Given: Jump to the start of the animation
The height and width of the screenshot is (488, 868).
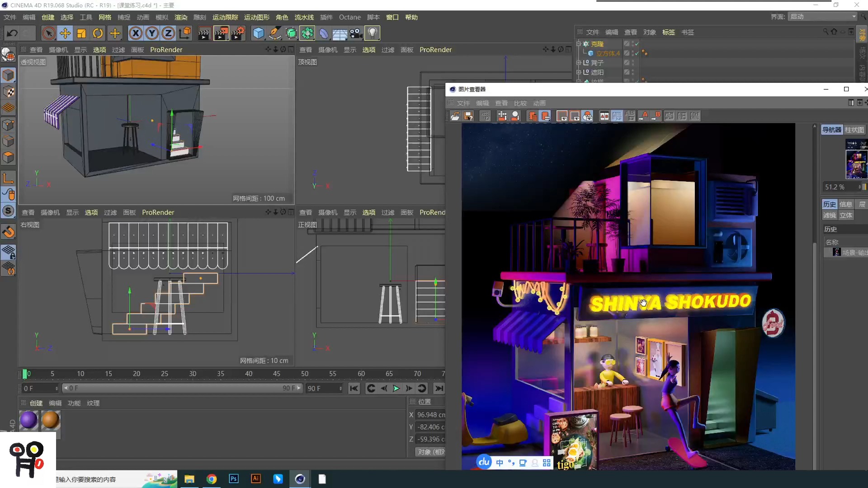Looking at the screenshot, I should (x=354, y=388).
